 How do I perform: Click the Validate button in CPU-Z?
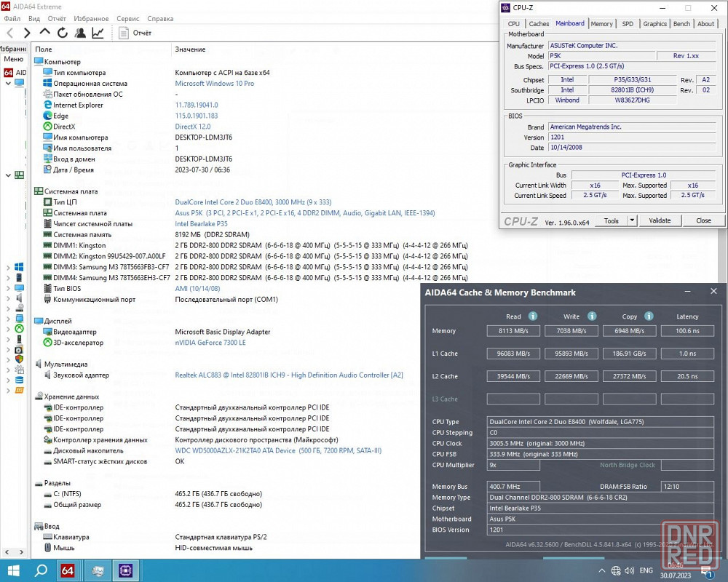[660, 220]
